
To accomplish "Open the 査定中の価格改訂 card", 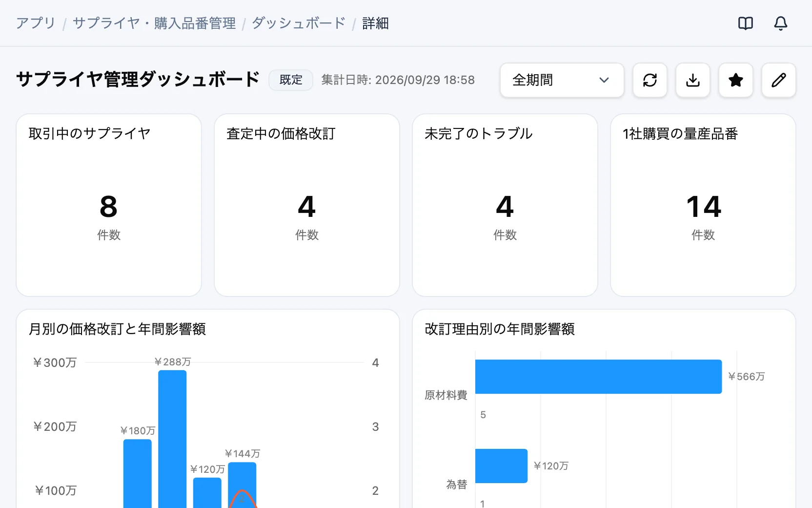I will coord(307,205).
